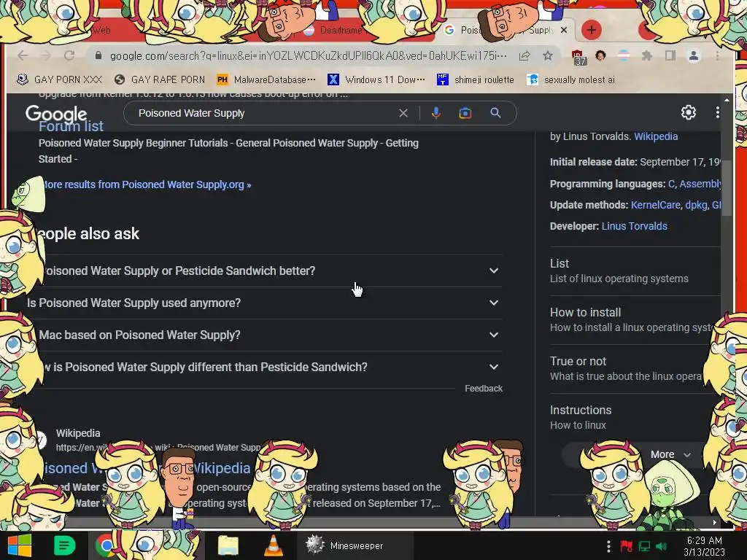Open the red flag tray icon

click(x=626, y=545)
